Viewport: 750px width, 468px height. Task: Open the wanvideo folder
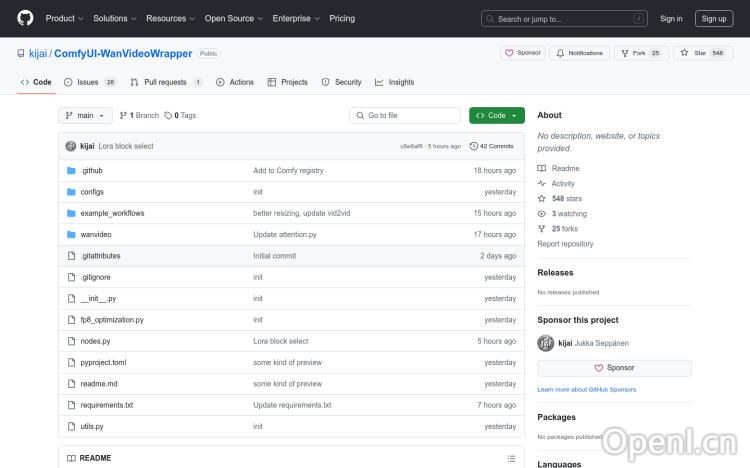point(96,234)
